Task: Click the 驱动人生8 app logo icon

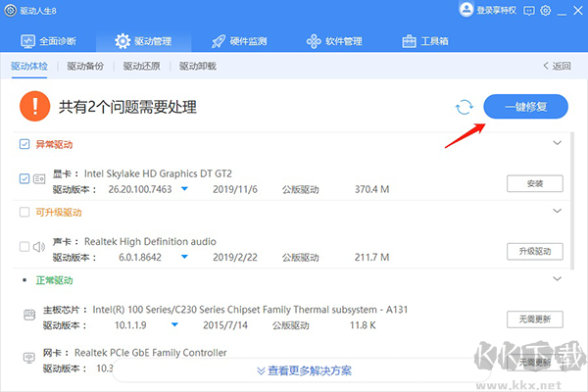Action: 10,11
